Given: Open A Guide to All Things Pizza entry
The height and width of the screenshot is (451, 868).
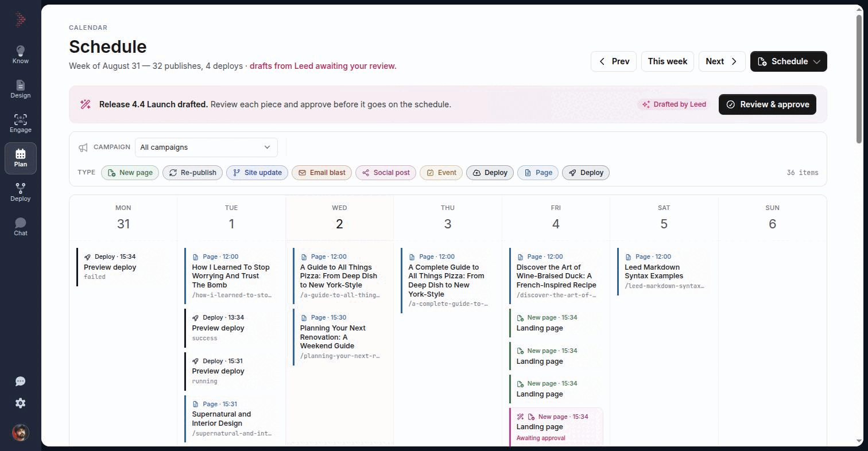Looking at the screenshot, I should [339, 276].
